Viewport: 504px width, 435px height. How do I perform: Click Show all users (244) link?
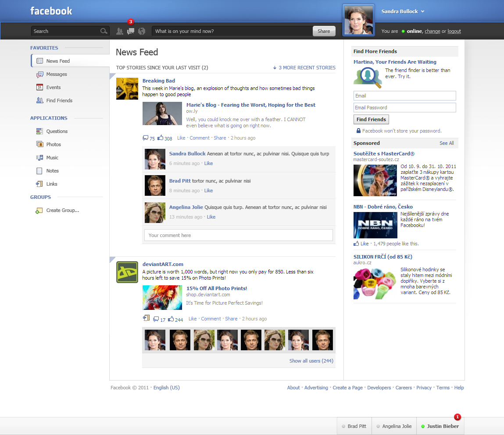point(311,361)
